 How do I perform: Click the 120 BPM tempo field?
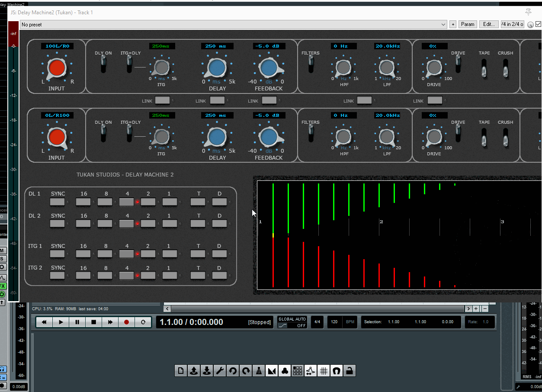tap(334, 322)
